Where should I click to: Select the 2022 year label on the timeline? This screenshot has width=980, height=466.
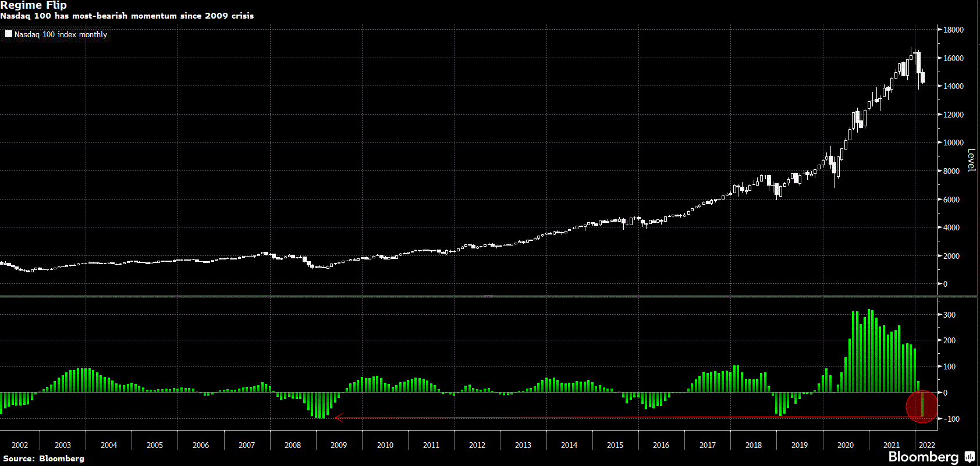(926, 445)
